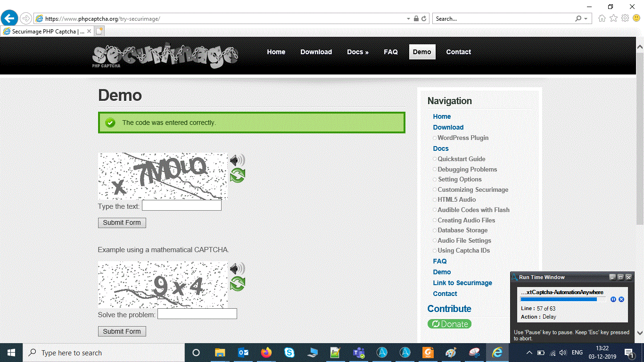The image size is (644, 362).
Task: Click the search magnifier icon in the search box
Action: tap(578, 19)
